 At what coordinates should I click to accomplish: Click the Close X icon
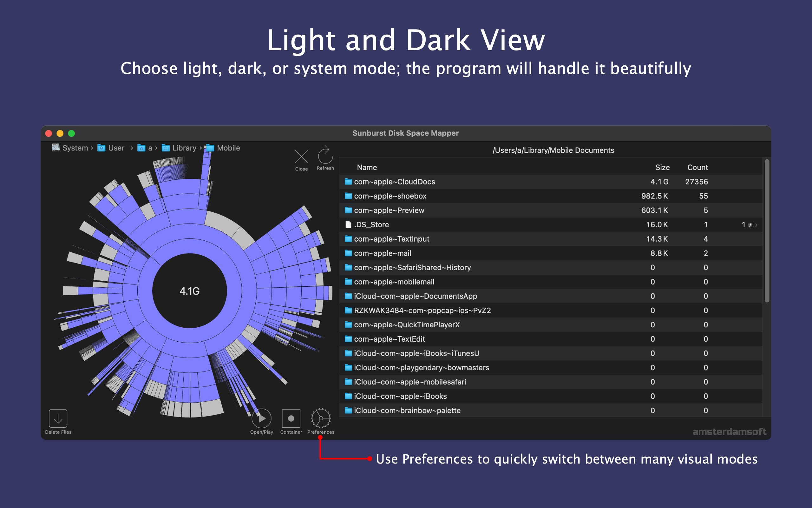click(x=301, y=156)
